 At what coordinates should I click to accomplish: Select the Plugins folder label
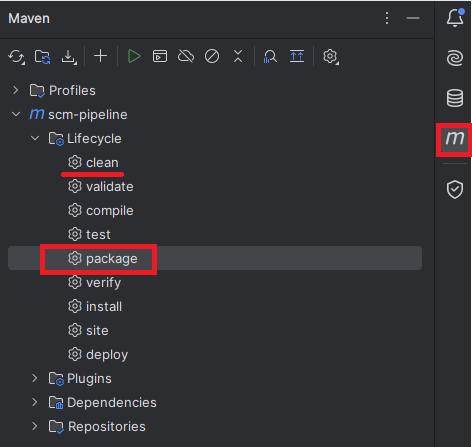89,379
